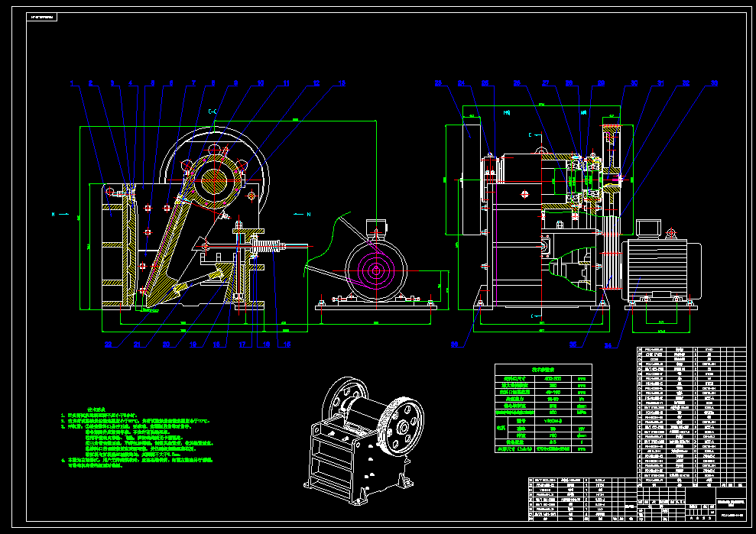The height and width of the screenshot is (534, 756).
Task: Pick the callout label 25
Action: (485, 83)
